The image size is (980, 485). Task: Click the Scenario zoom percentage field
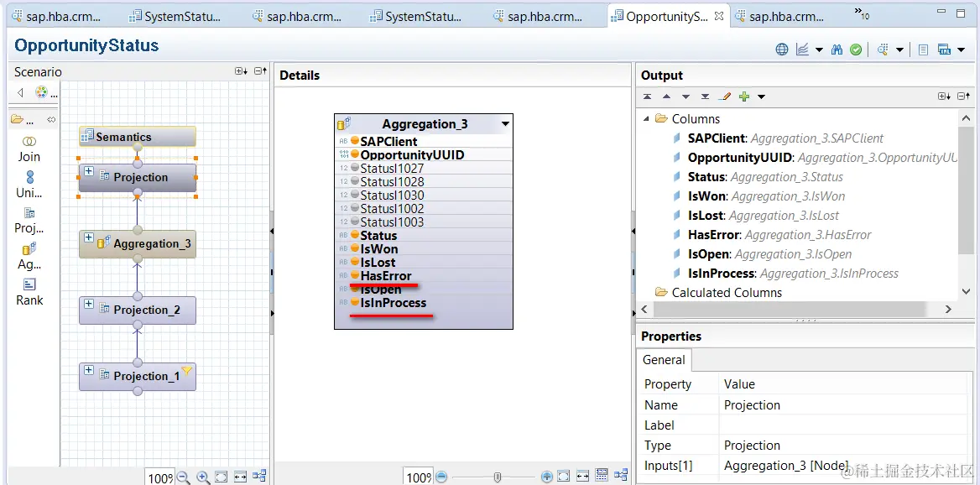tap(160, 477)
